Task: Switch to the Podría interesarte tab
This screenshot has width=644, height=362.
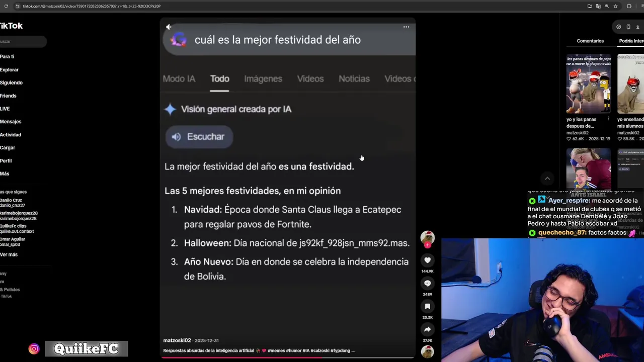Action: pyautogui.click(x=631, y=41)
